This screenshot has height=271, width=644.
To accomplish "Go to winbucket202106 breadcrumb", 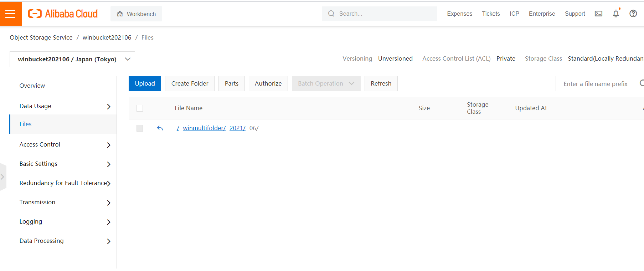I will [x=107, y=37].
